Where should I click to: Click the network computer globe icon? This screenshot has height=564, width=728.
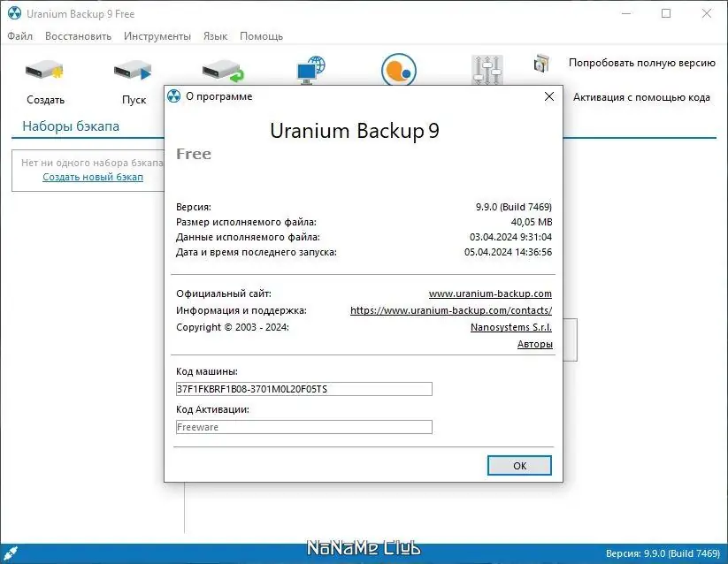click(311, 70)
